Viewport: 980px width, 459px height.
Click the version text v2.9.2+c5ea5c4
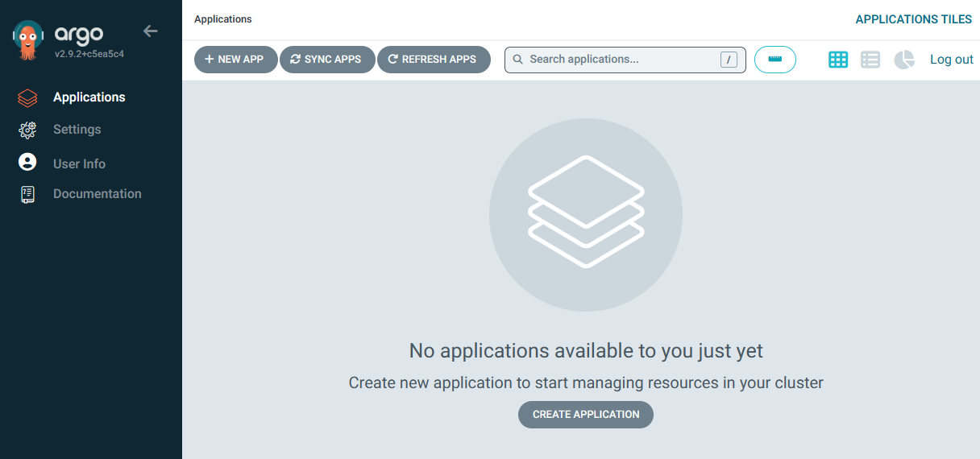tap(89, 55)
